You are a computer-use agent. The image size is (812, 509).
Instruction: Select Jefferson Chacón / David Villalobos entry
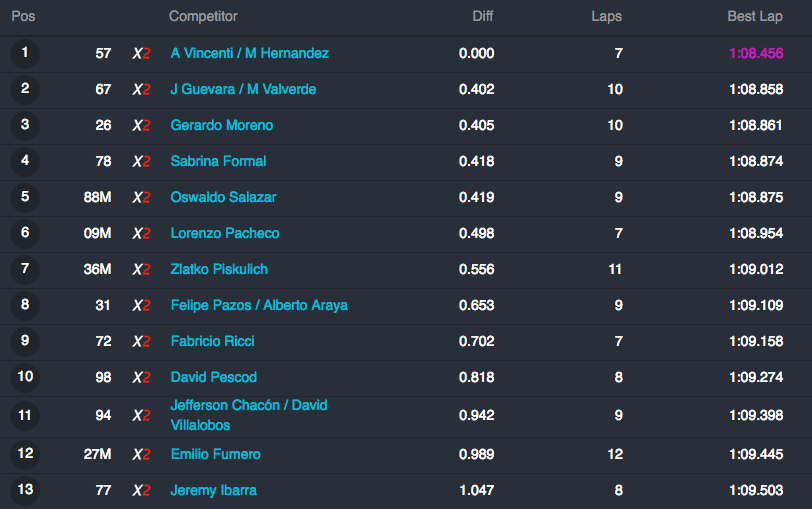249,415
